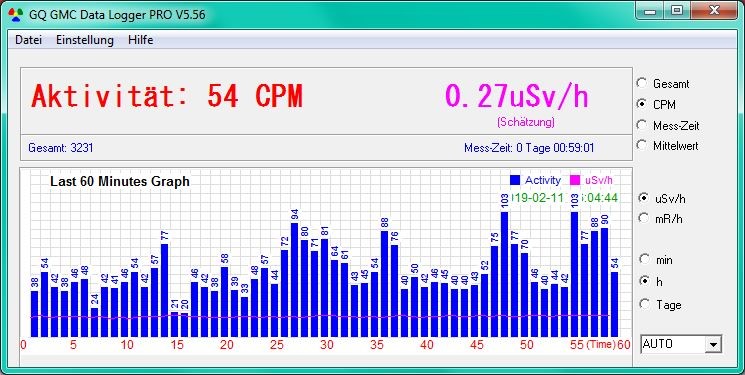Set graph range to min

point(644,259)
